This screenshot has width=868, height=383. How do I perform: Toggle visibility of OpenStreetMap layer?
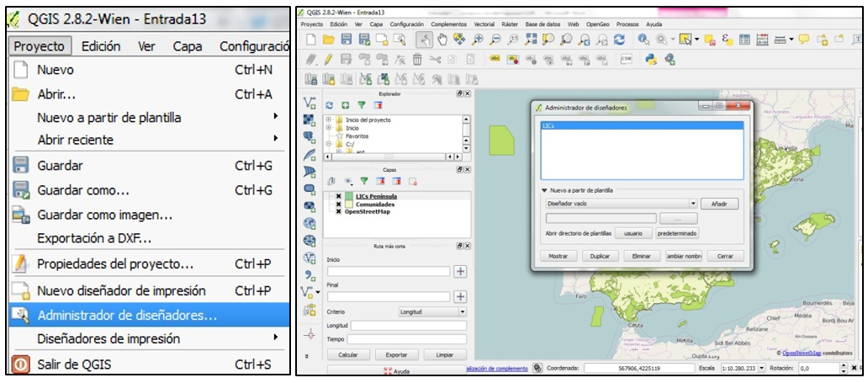338,211
